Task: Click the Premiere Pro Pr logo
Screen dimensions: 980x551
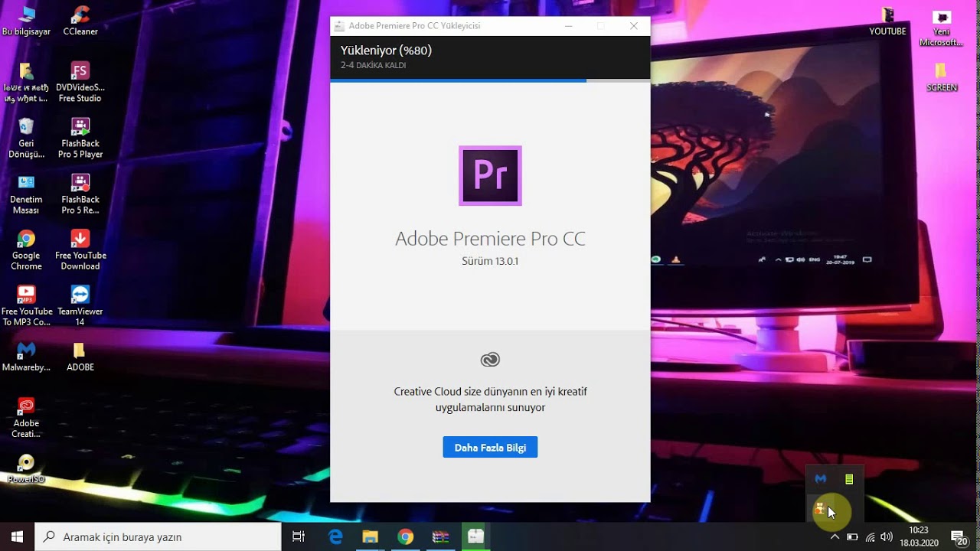Action: 490,175
